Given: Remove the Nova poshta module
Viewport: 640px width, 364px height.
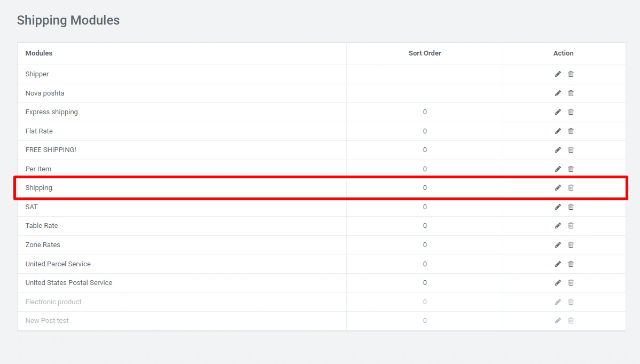Looking at the screenshot, I should (571, 93).
